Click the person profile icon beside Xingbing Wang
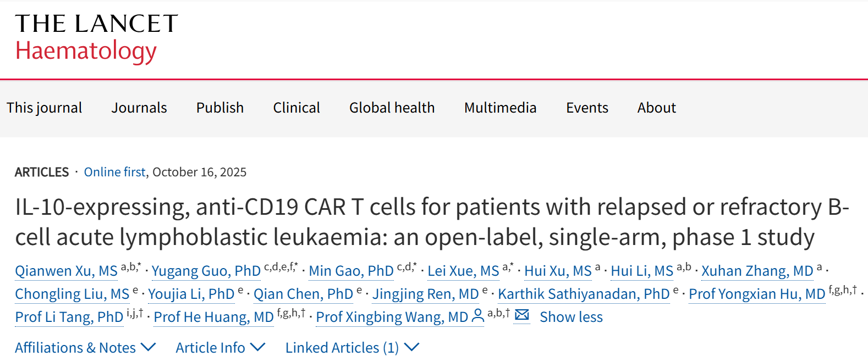Image resolution: width=868 pixels, height=362 pixels. (478, 316)
